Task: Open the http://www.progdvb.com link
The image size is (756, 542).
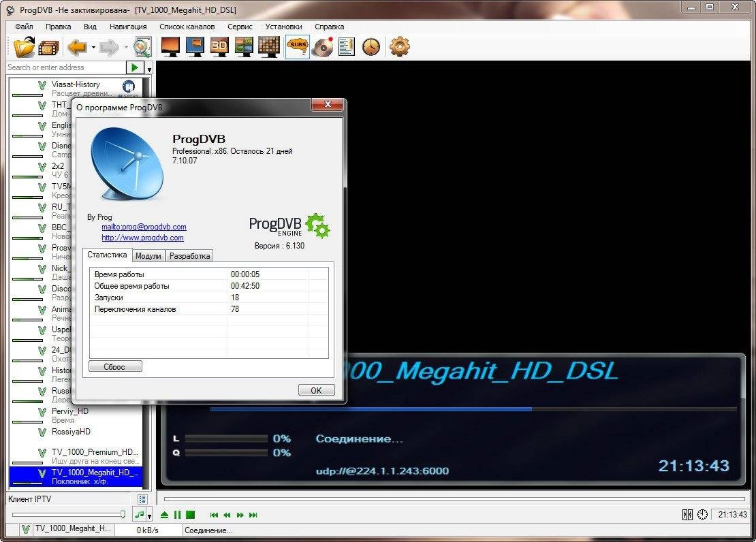Action: pos(142,238)
